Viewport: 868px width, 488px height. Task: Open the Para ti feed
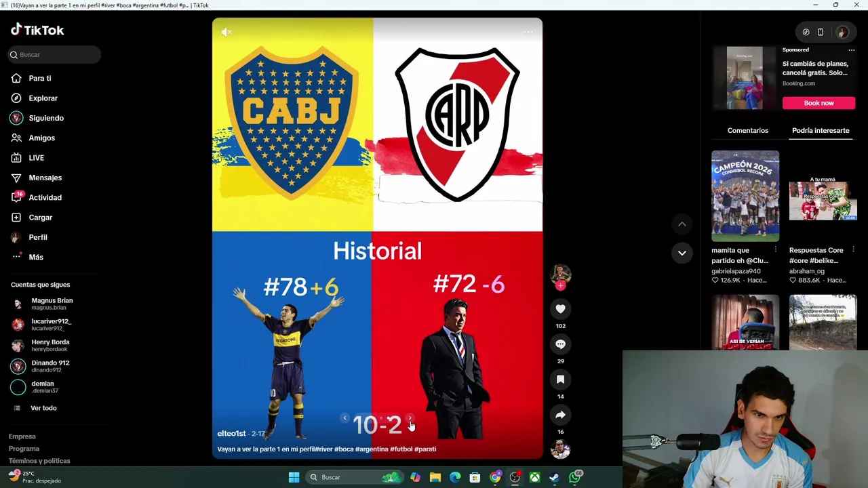coord(31,79)
